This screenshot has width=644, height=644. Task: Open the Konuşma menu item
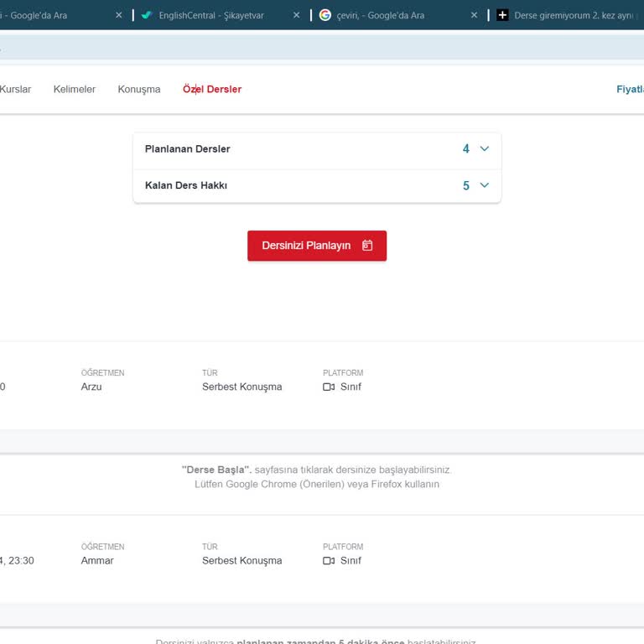pos(139,89)
